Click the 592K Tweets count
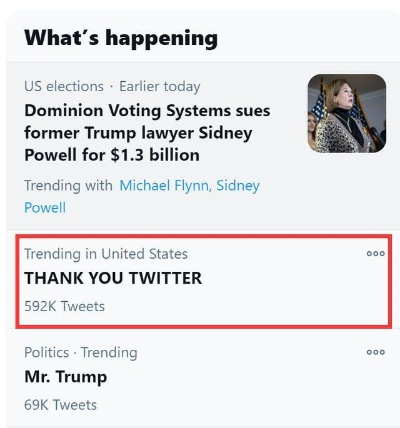The image size is (400, 428). click(65, 306)
